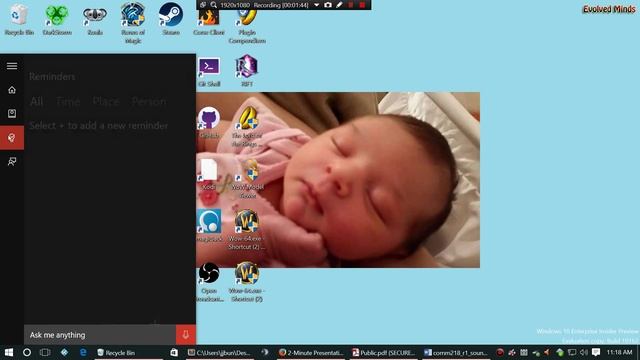Viewport: 640px width, 360px height.
Task: Select the Place reminders tab
Action: [x=106, y=101]
